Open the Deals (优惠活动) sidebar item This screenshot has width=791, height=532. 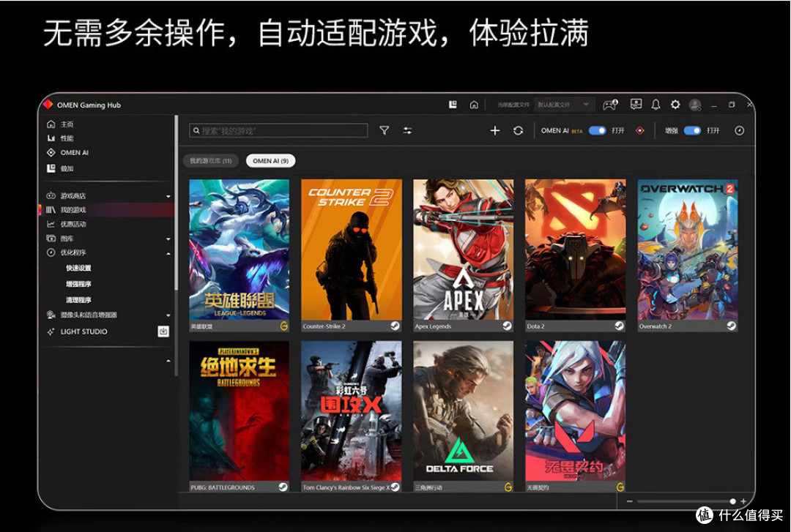coord(66,225)
